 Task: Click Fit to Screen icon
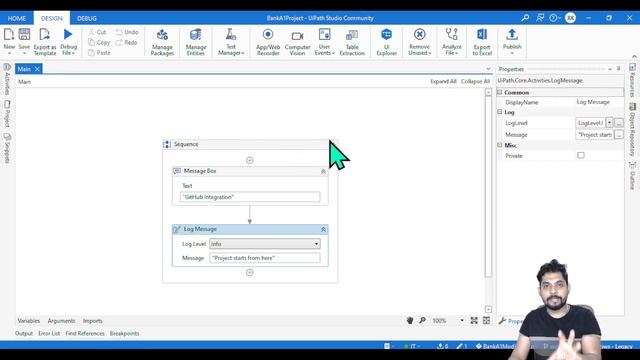point(474,320)
